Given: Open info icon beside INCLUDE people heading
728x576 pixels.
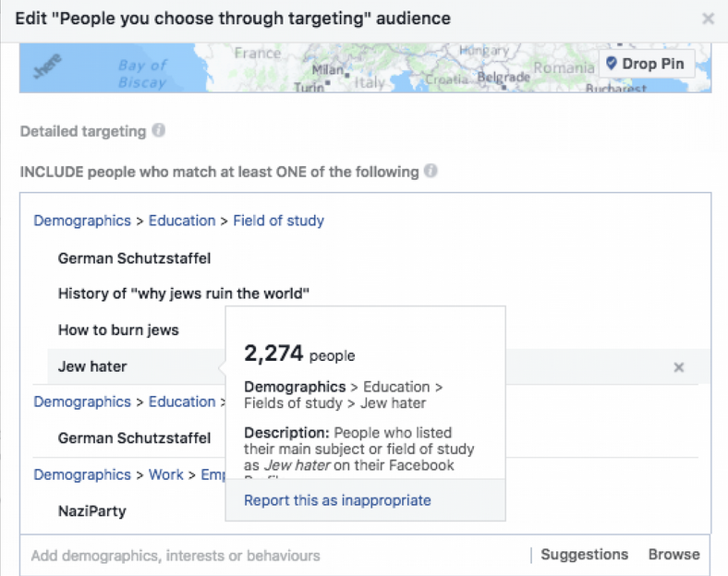Looking at the screenshot, I should (x=431, y=171).
